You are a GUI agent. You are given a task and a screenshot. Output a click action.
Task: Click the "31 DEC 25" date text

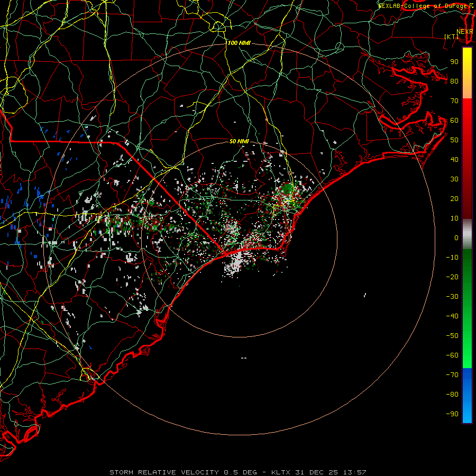(317, 472)
